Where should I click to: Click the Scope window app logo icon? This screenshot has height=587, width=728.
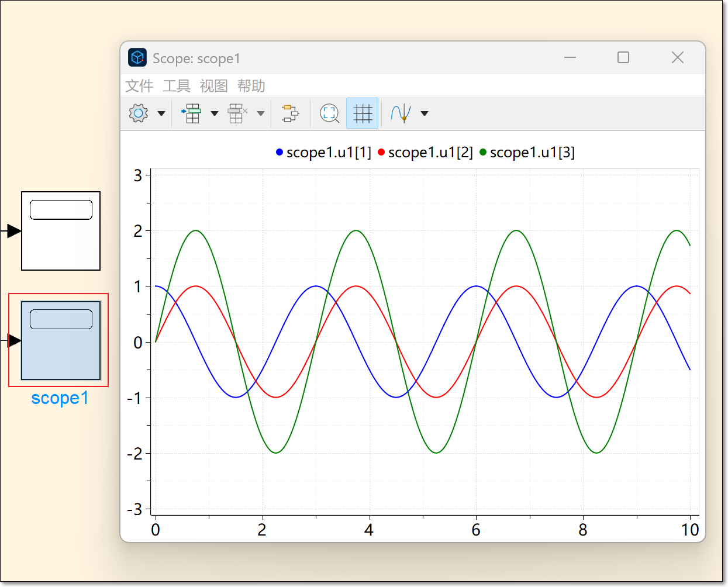pyautogui.click(x=137, y=58)
